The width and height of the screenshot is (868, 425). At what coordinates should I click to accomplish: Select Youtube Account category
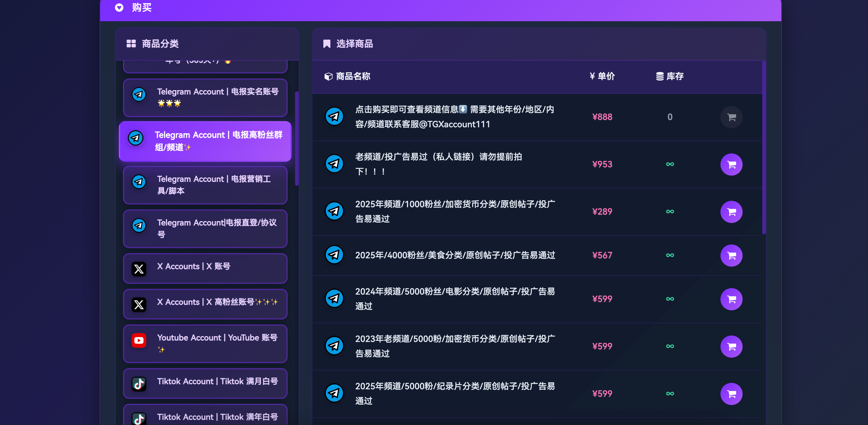[x=205, y=343]
